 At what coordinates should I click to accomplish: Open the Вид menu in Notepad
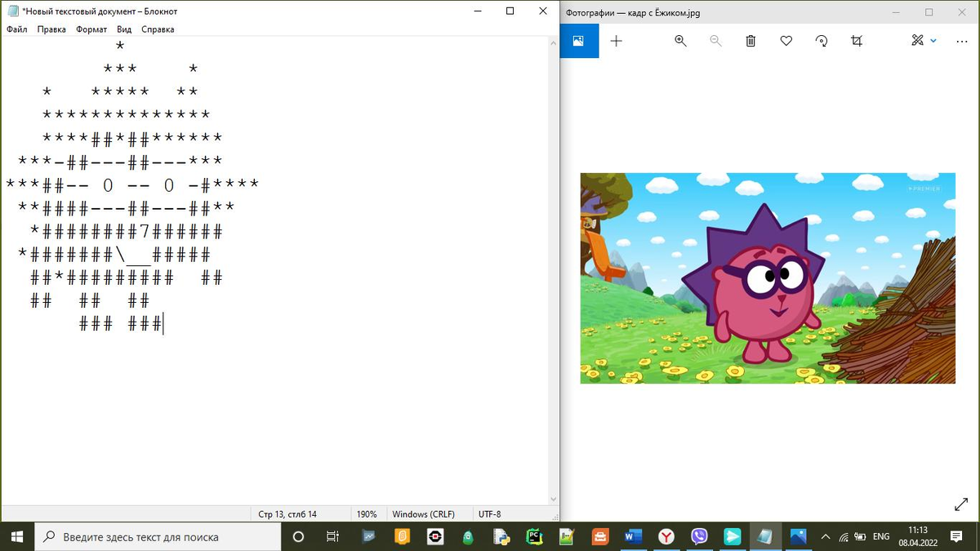[124, 29]
